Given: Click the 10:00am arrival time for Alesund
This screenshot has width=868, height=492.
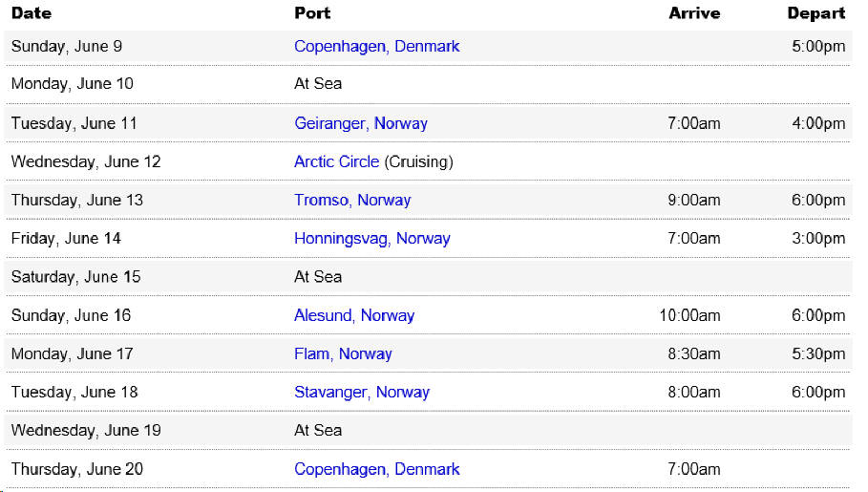Looking at the screenshot, I should pyautogui.click(x=689, y=316).
